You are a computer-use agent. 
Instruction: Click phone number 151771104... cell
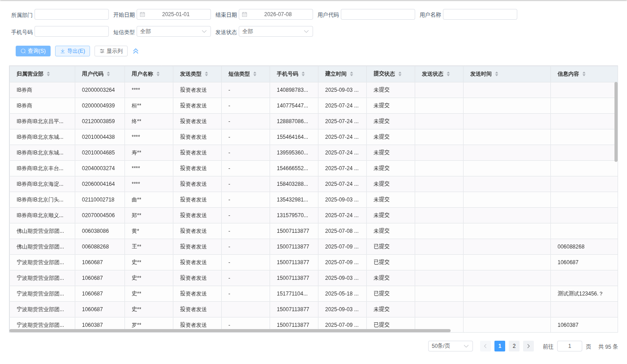click(x=294, y=294)
